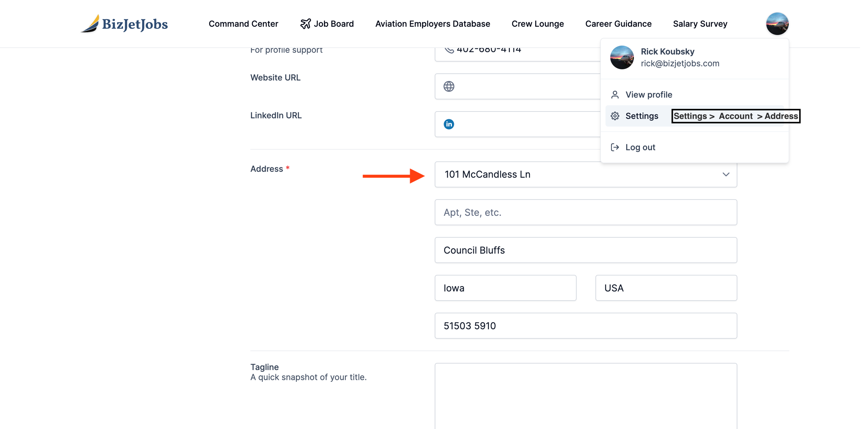Choose Log out from the menu
The width and height of the screenshot is (868, 429).
point(640,147)
